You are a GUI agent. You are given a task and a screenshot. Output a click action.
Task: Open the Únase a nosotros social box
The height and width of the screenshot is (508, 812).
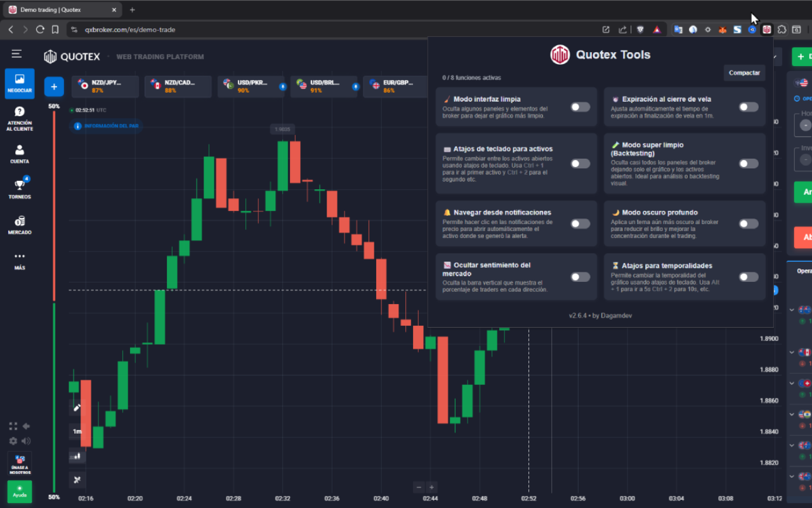coord(20,464)
